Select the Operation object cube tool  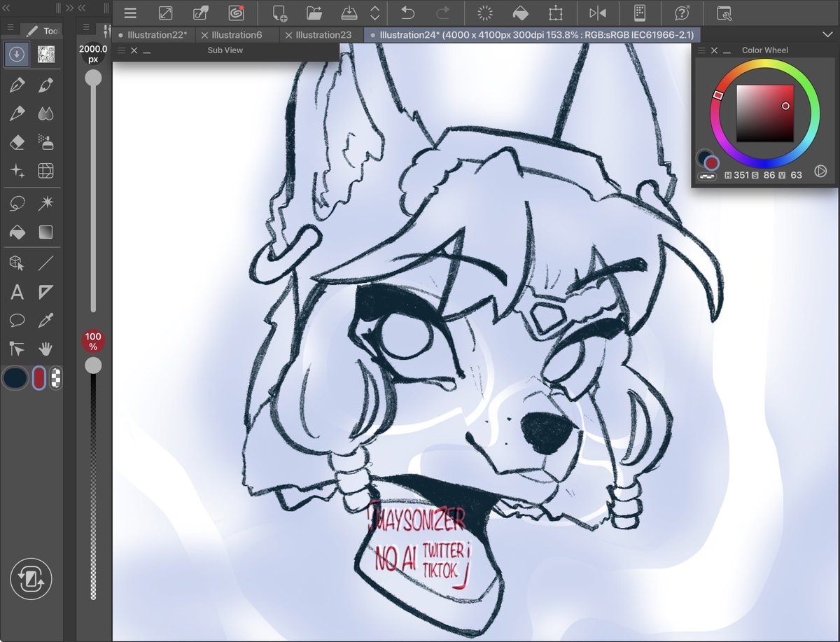pyautogui.click(x=17, y=264)
